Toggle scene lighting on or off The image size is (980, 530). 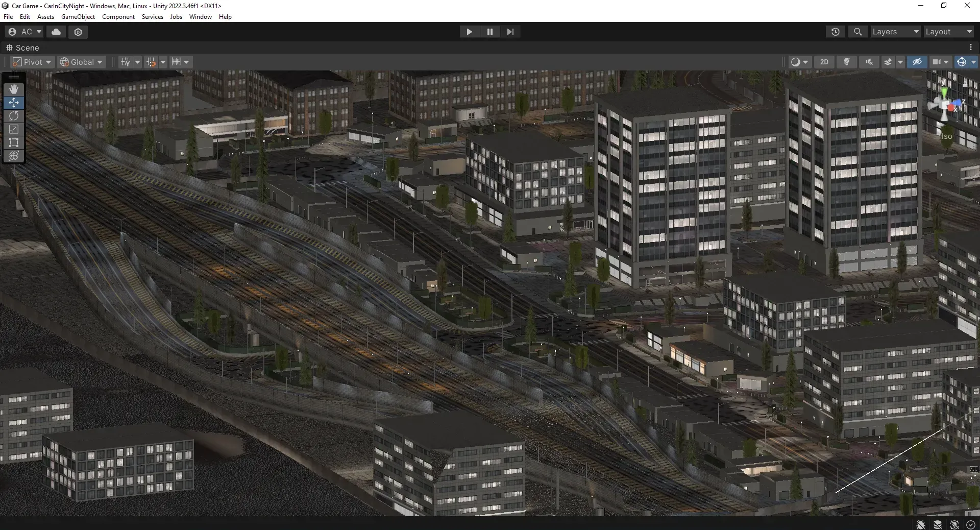(x=847, y=62)
